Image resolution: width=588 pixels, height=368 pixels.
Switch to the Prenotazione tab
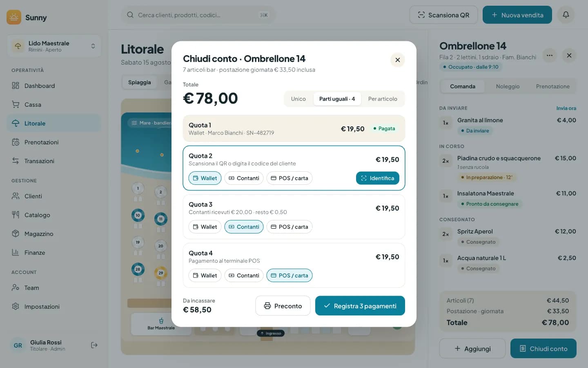click(552, 86)
